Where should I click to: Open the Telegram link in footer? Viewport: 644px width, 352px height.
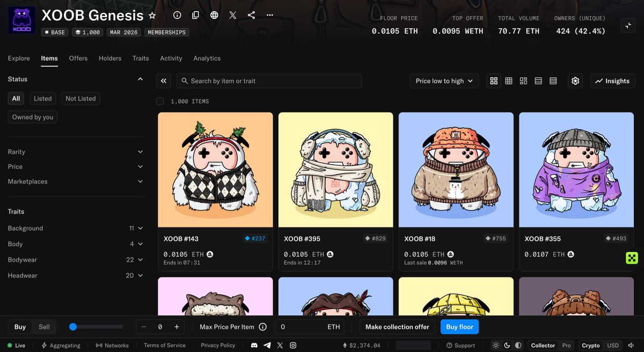[x=267, y=346]
